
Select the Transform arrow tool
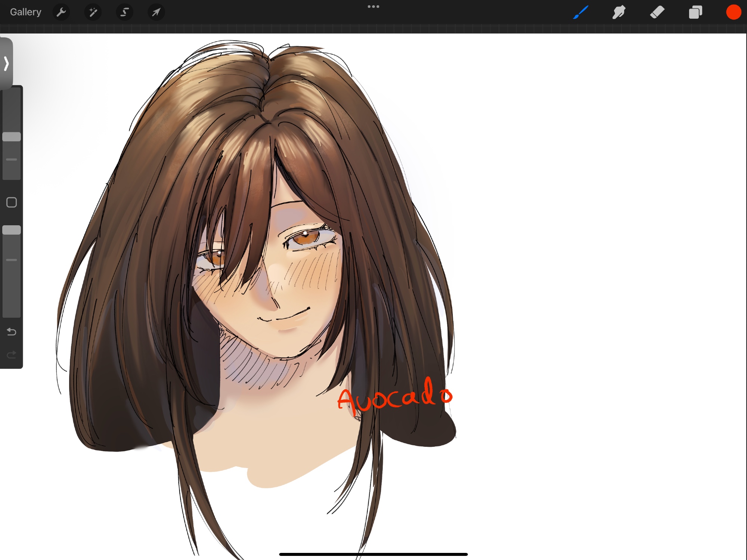156,12
